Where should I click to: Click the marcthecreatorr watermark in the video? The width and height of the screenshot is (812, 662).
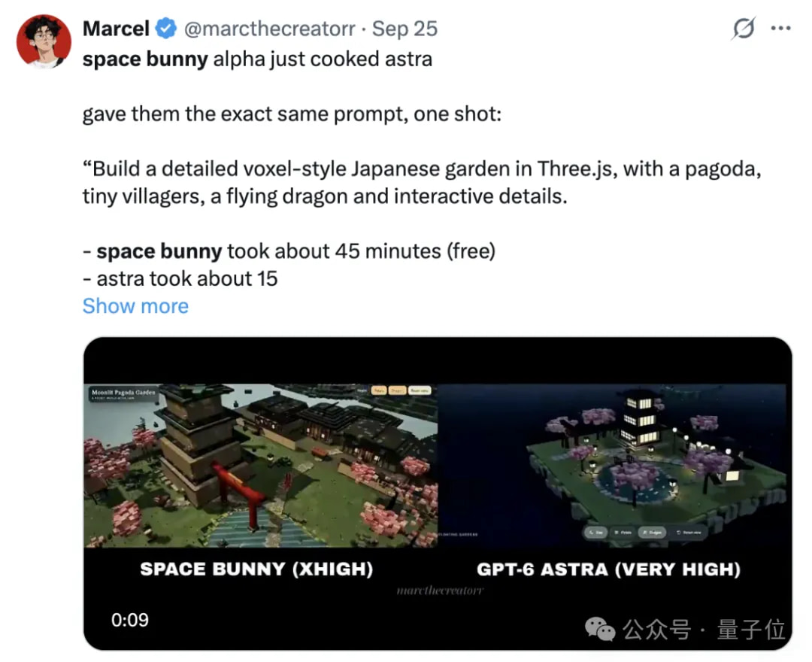pyautogui.click(x=440, y=591)
